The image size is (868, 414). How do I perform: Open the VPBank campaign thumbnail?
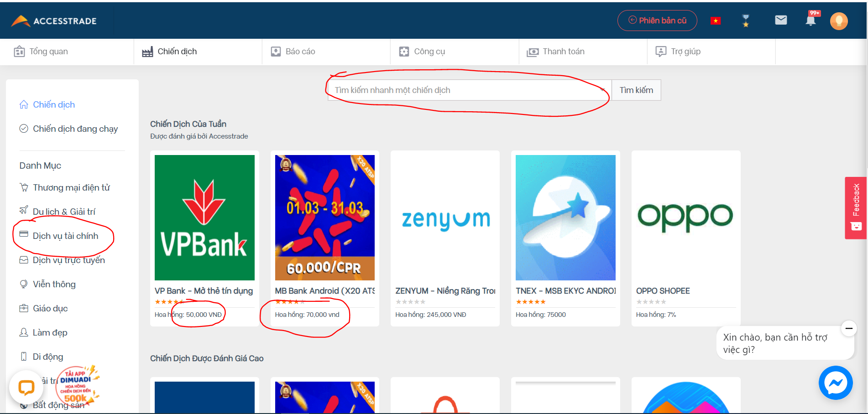point(204,217)
